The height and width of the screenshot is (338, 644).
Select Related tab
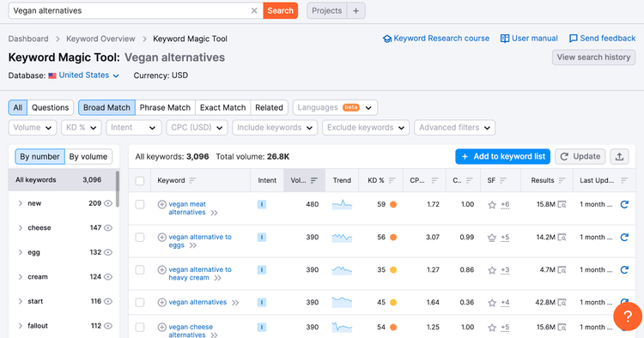[x=269, y=107]
